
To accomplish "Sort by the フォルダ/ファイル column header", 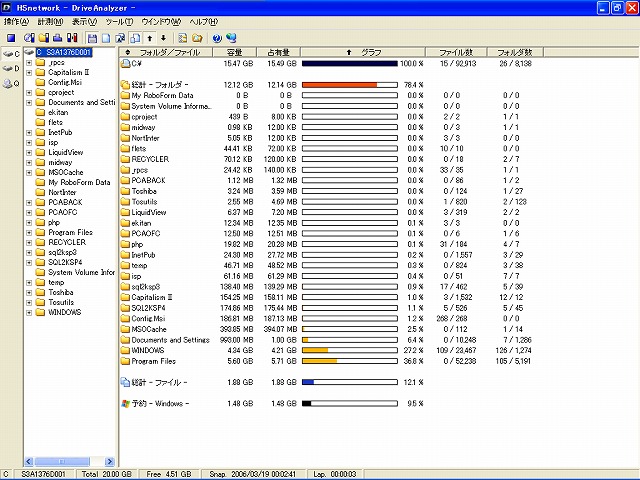I will [166, 52].
